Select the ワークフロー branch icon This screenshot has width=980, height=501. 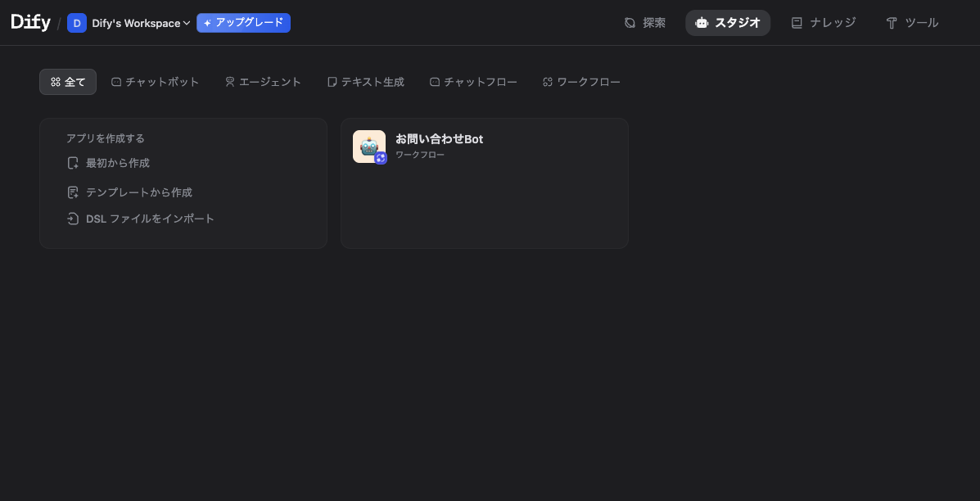[x=547, y=81]
